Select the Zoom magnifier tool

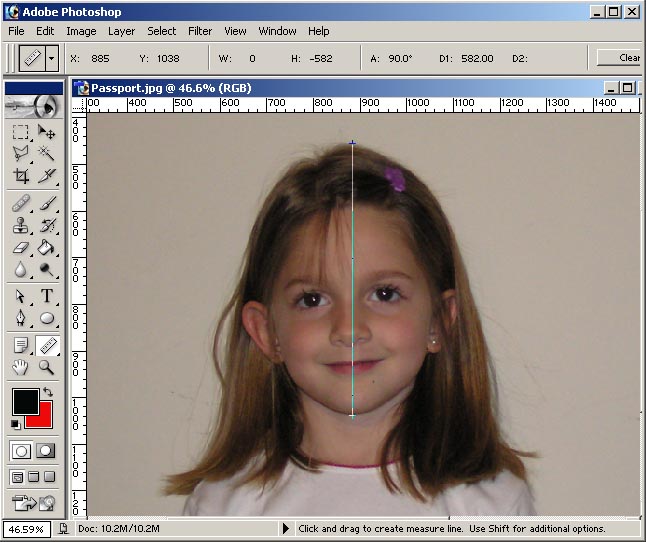[46, 367]
